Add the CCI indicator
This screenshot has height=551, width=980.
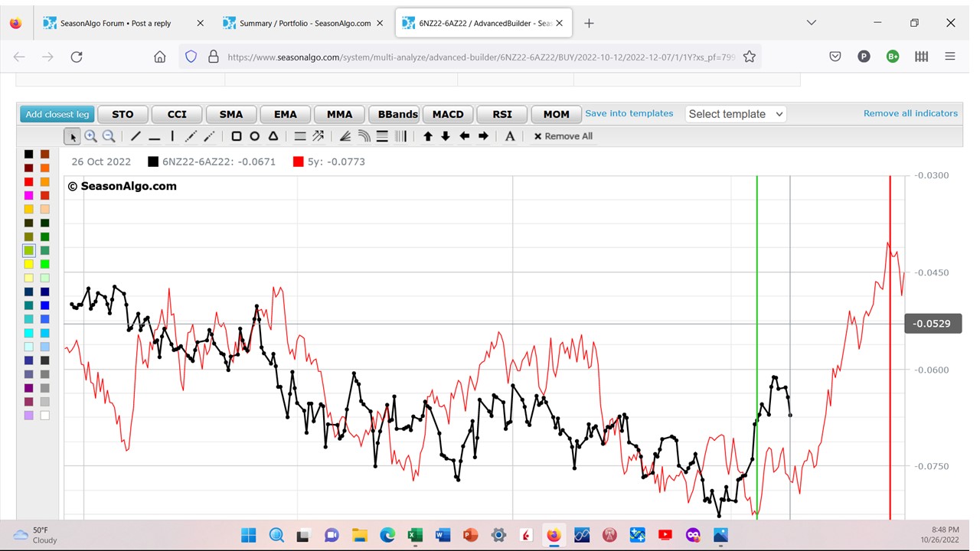click(177, 114)
